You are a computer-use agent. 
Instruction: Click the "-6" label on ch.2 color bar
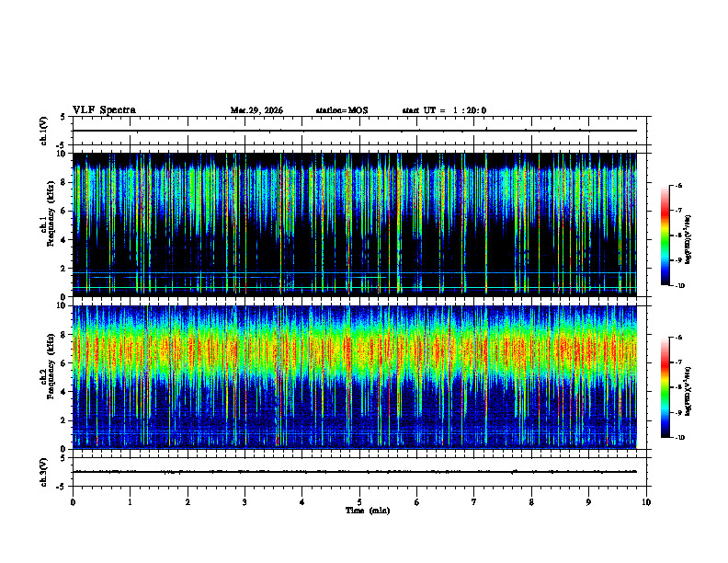(678, 338)
